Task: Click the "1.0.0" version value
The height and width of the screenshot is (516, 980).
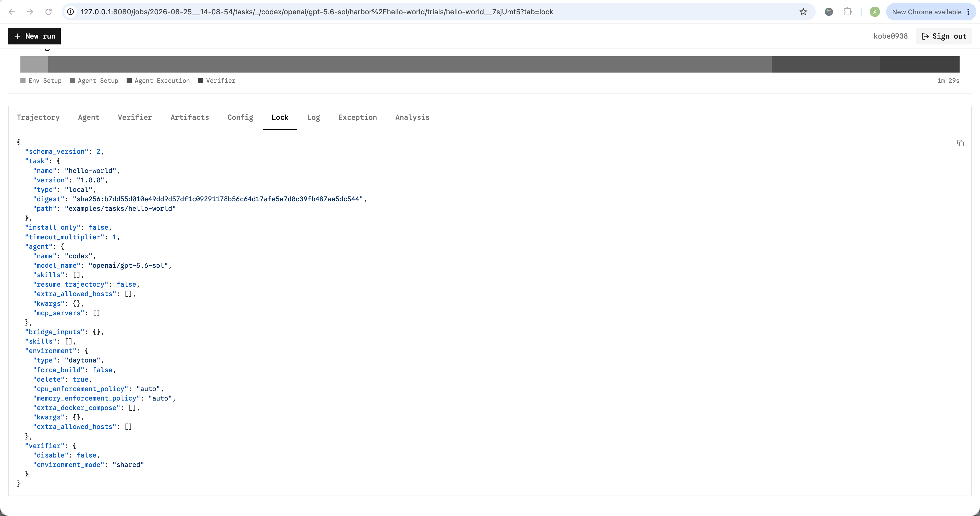Action: point(91,180)
